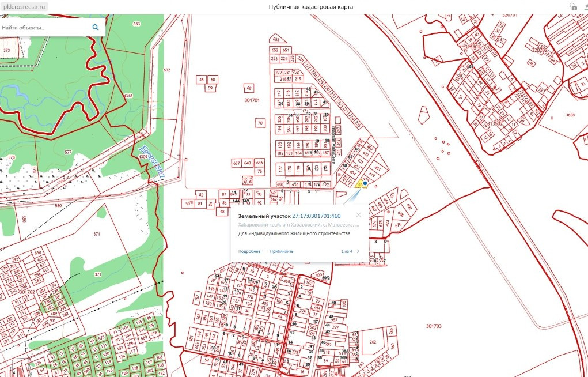Open cadastral number link 27:17:0301701:460
The width and height of the screenshot is (588, 377).
pos(316,216)
